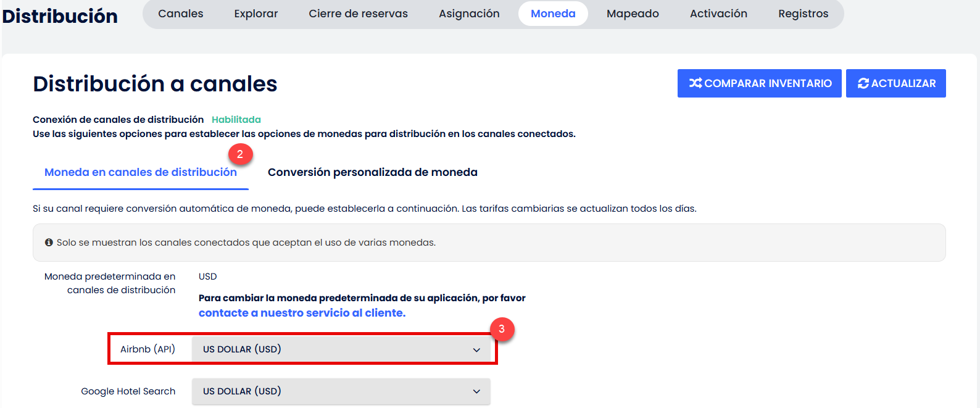Click the shuffle icon in Comparar Inventario

click(x=696, y=83)
